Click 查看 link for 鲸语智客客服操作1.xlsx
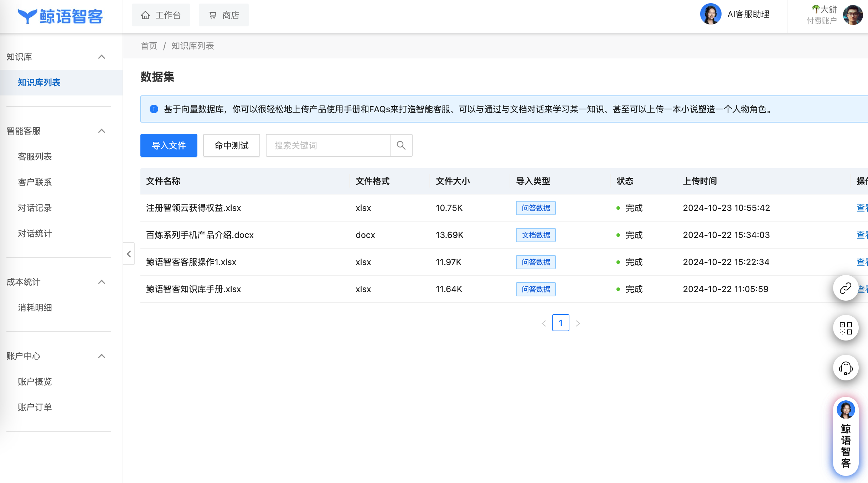Image resolution: width=868 pixels, height=483 pixels. tap(862, 262)
